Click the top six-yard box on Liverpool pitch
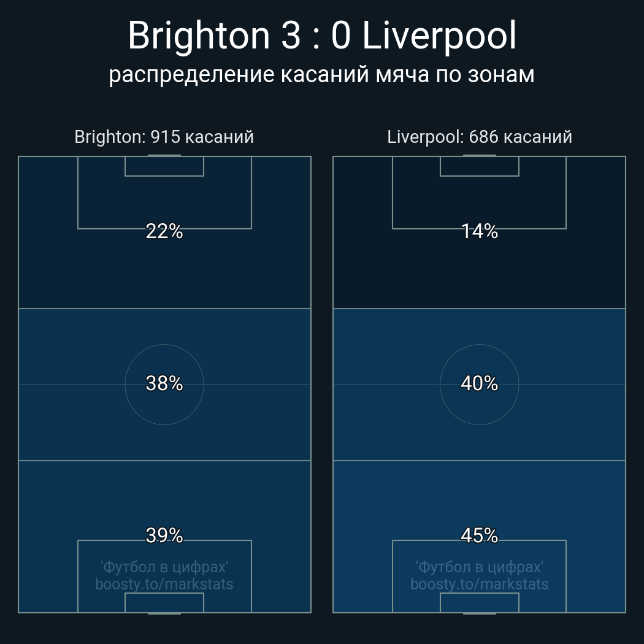 coord(479,166)
